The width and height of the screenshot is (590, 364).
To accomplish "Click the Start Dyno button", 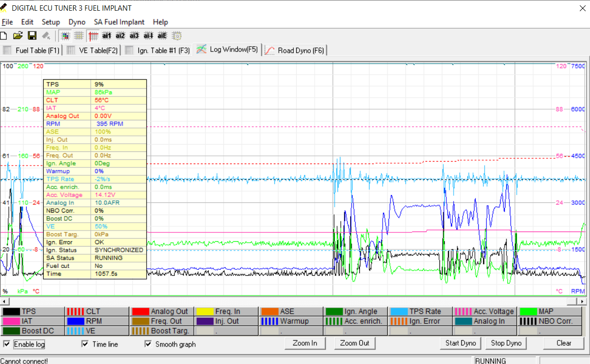I will point(461,343).
